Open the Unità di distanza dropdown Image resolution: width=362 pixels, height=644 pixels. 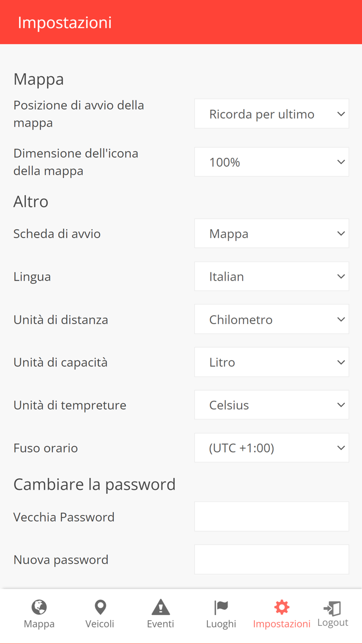pyautogui.click(x=271, y=319)
